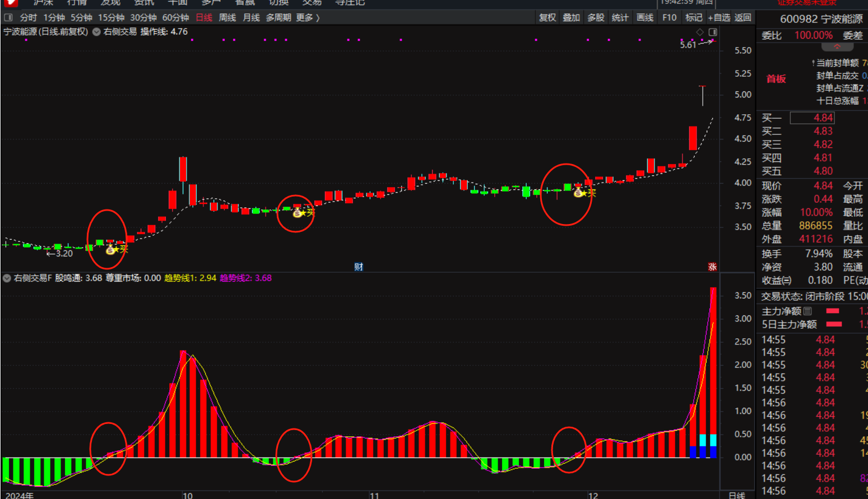Toggle the right panel icon above chart

712,32
